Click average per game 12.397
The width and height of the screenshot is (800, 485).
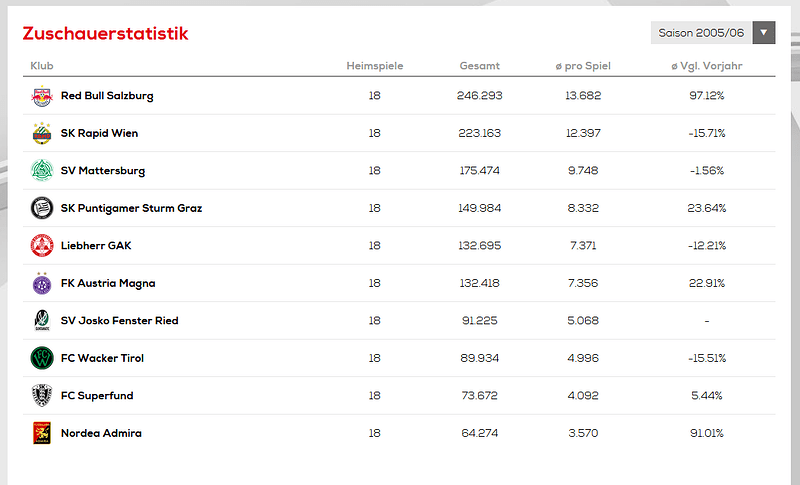[x=583, y=133]
